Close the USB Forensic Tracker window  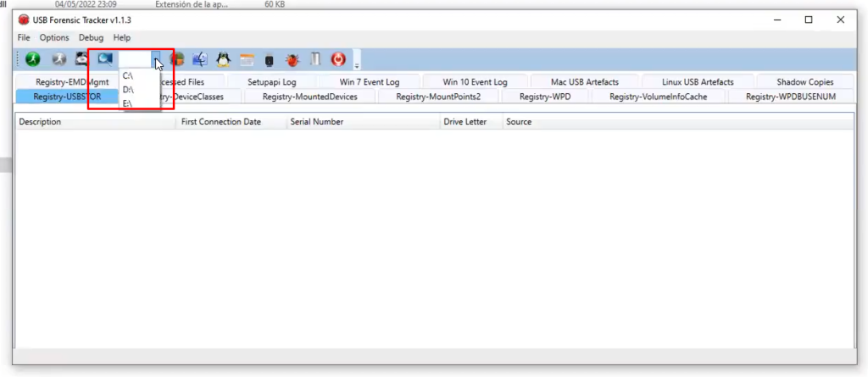(x=840, y=20)
